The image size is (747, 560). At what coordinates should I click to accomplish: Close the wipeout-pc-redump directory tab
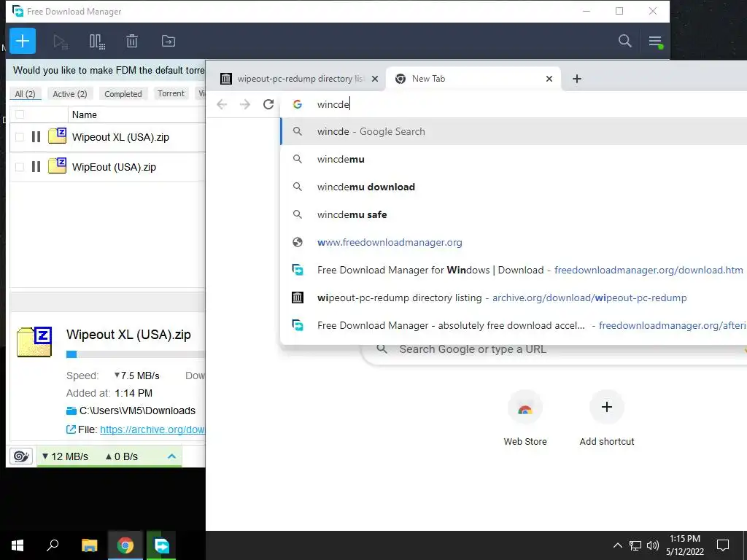point(375,79)
